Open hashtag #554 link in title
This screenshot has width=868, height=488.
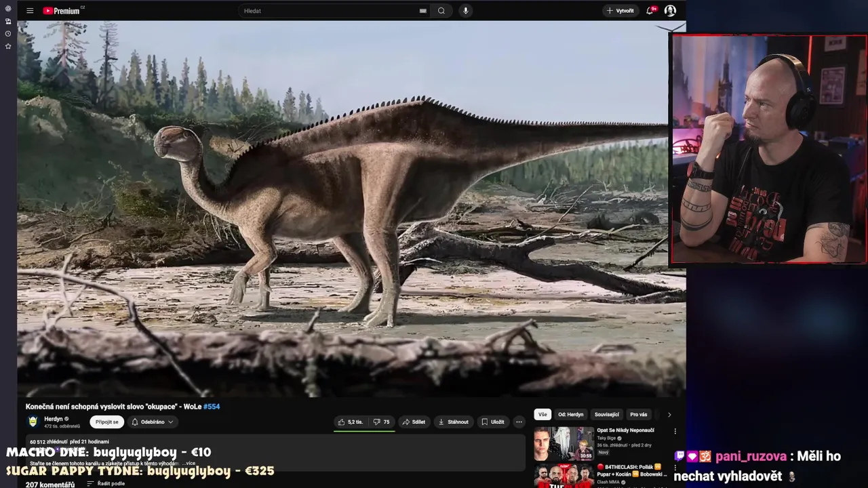tap(212, 407)
